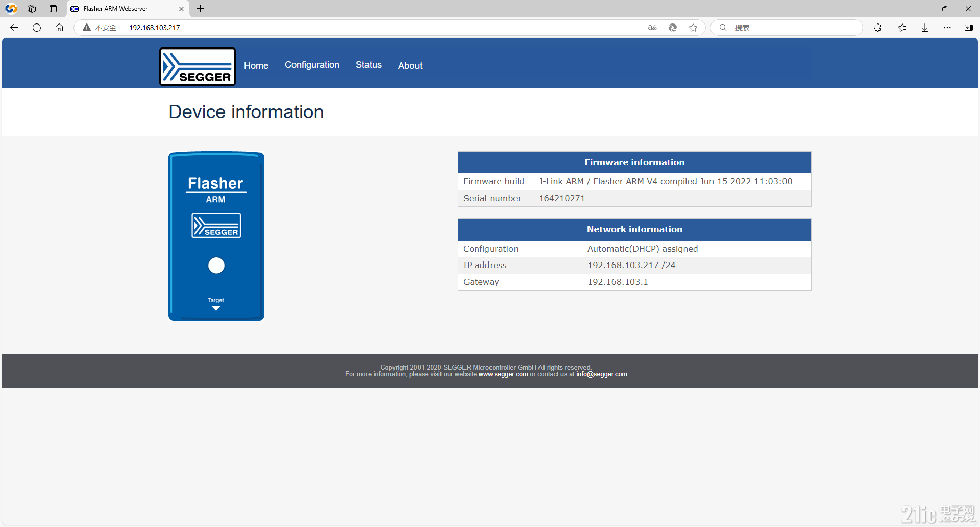Toggle the browser sidebar icon
Viewport: 980px width, 527px height.
tap(969, 28)
